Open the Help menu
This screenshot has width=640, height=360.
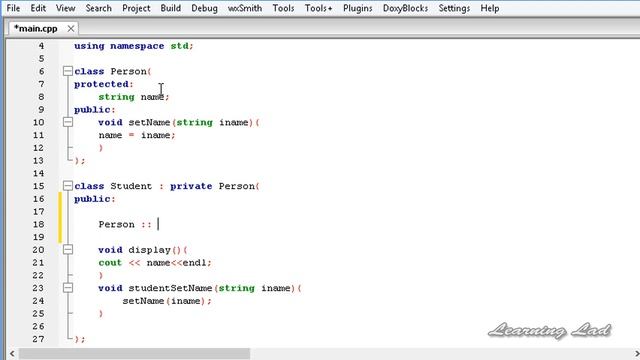coord(489,8)
